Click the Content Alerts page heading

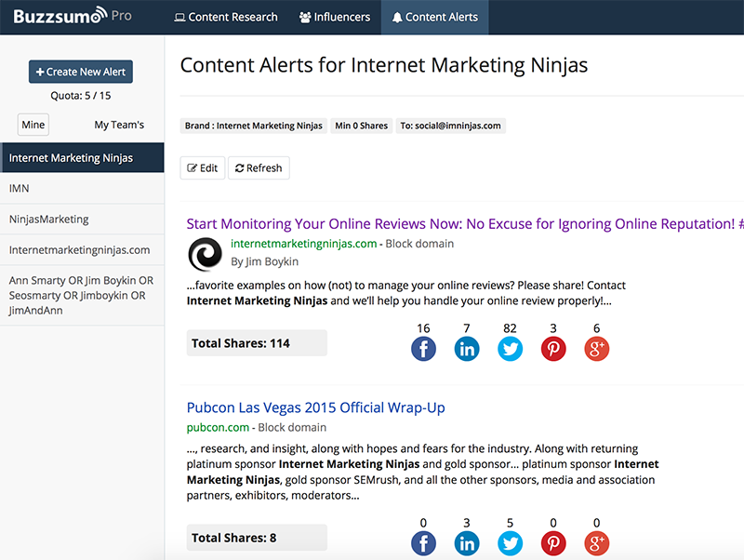tap(384, 65)
